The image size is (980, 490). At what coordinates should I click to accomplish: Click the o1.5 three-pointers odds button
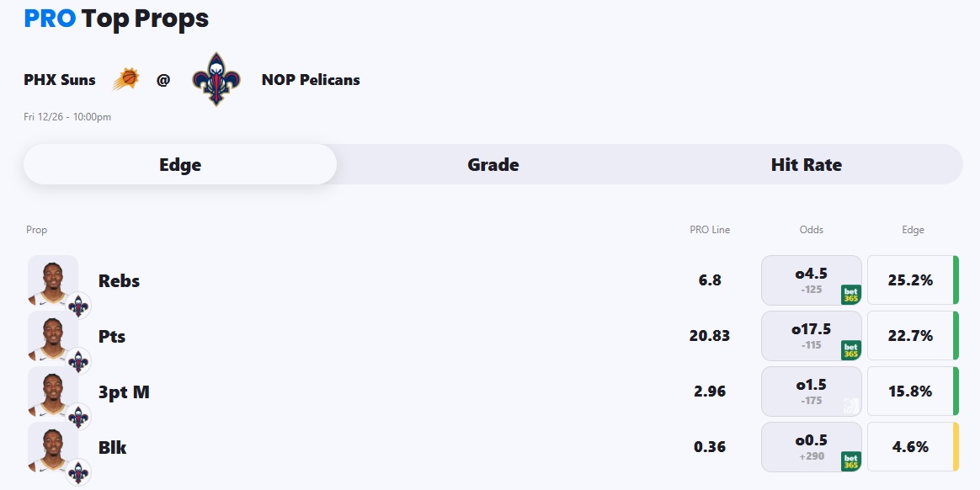pyautogui.click(x=811, y=391)
